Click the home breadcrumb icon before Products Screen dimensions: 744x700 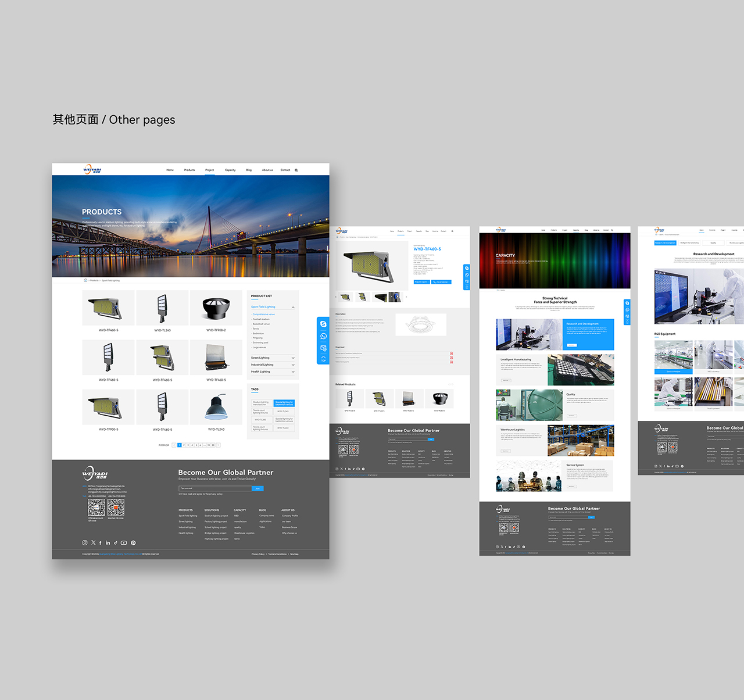click(85, 280)
